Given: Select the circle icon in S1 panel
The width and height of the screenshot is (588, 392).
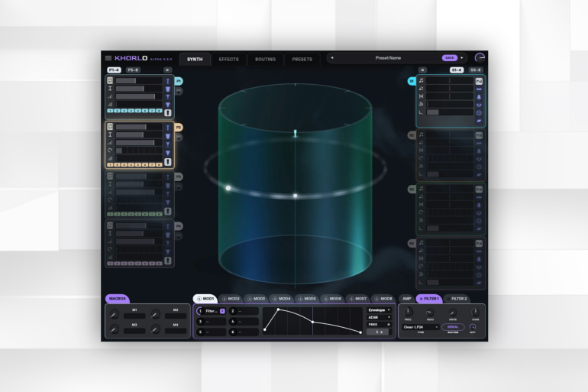Looking at the screenshot, I should pyautogui.click(x=479, y=113).
